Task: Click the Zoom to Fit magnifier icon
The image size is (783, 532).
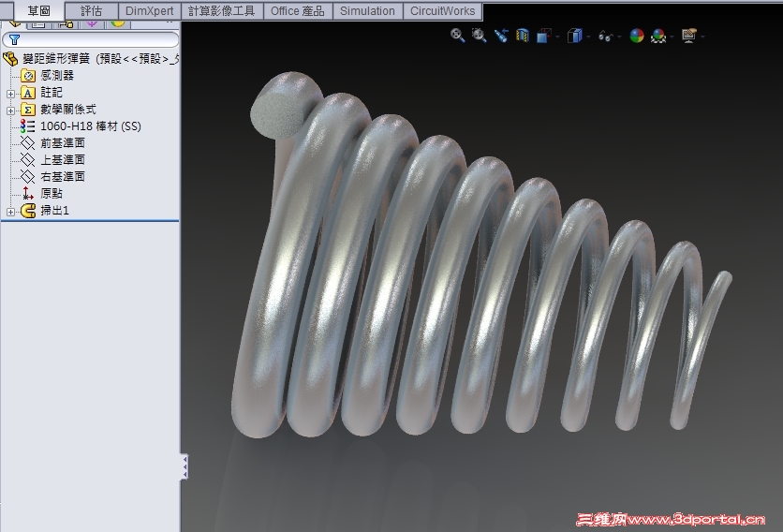Action: click(x=457, y=36)
